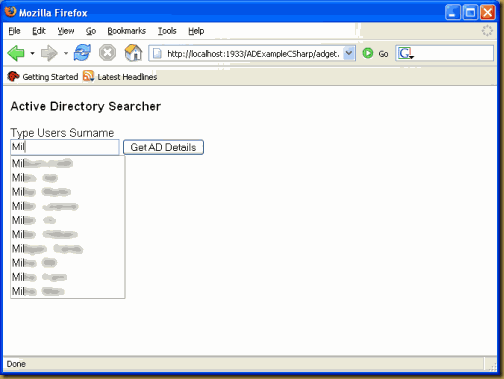Select the last Mil autocomplete suggestion

click(68, 291)
